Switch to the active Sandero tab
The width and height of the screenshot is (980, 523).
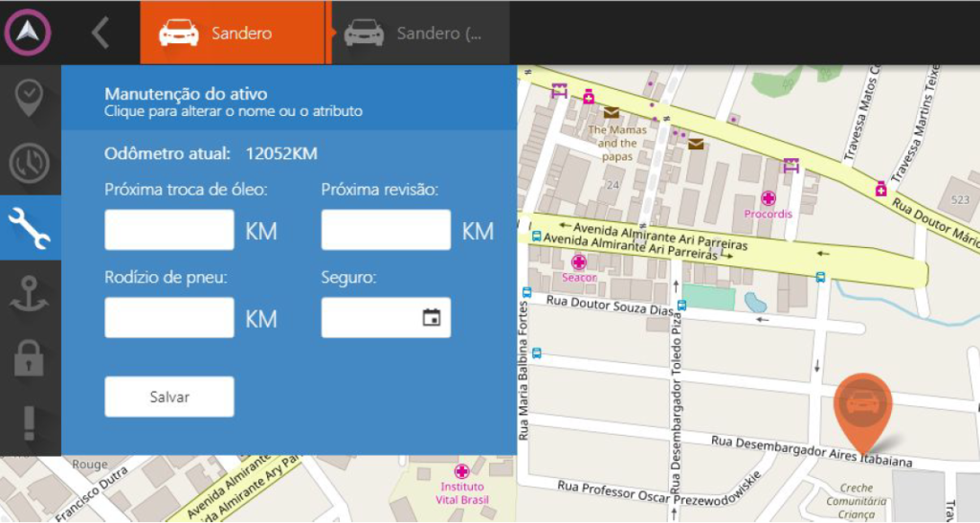(233, 33)
